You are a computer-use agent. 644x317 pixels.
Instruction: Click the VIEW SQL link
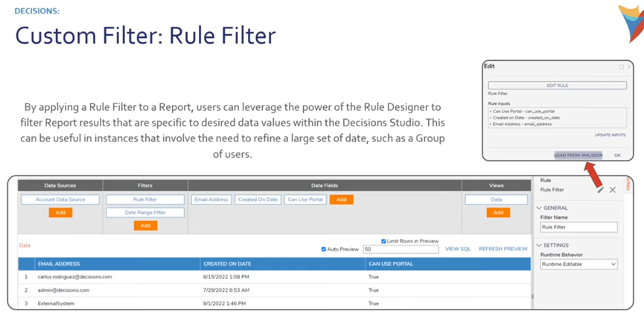(x=458, y=249)
